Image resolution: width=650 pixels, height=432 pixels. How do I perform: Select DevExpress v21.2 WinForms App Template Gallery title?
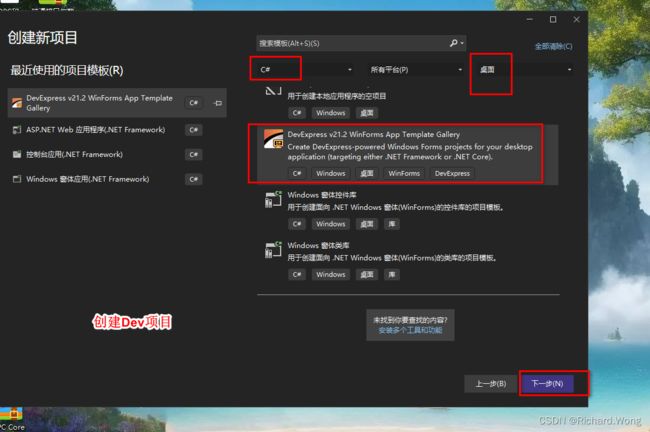point(374,134)
